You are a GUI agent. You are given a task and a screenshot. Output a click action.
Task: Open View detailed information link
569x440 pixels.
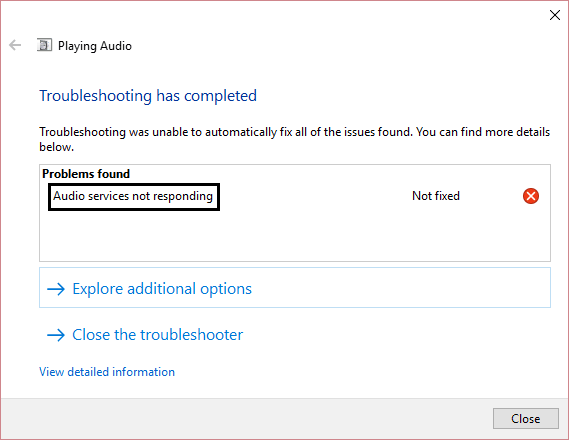point(107,372)
